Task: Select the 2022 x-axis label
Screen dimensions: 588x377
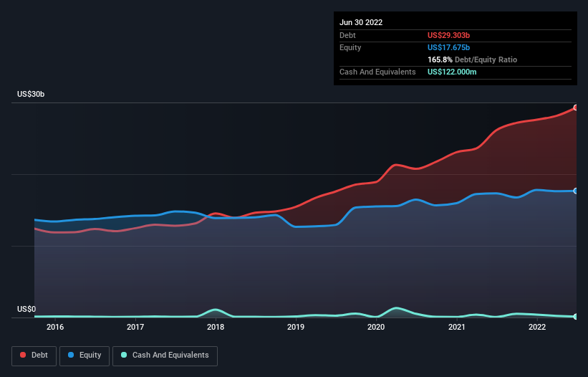Action: (537, 327)
